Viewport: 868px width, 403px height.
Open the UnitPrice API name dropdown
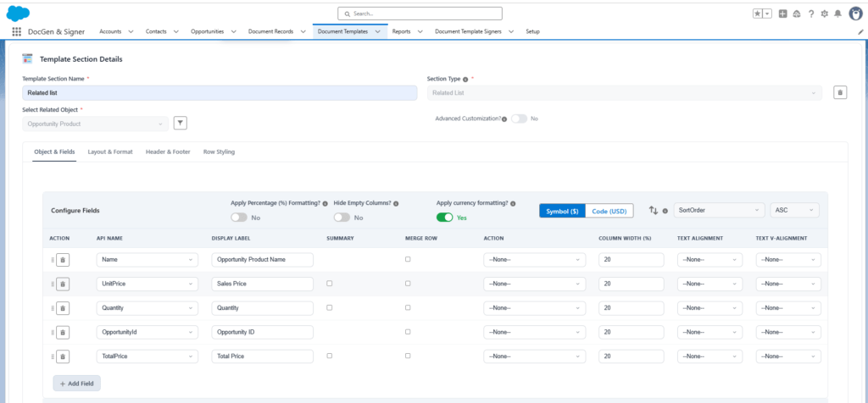147,284
